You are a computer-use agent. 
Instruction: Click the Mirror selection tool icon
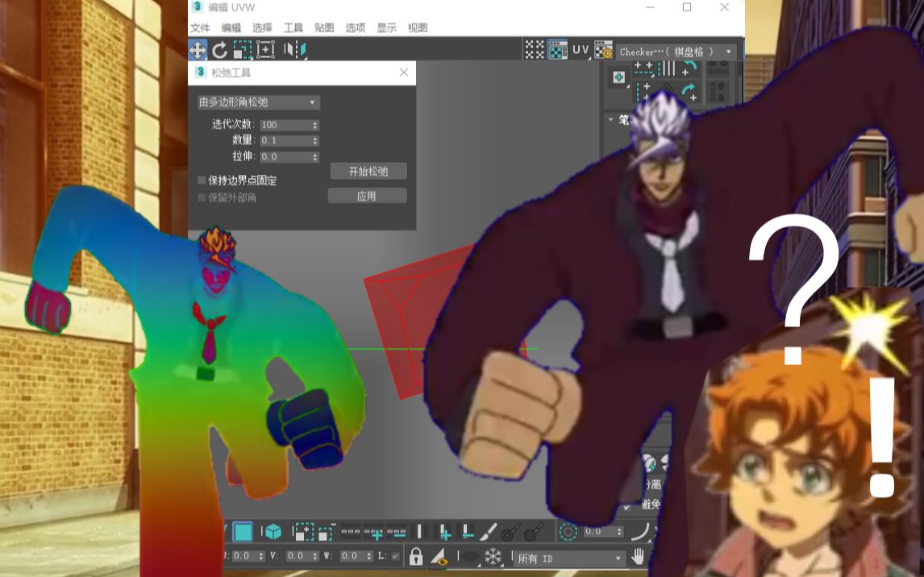[294, 50]
